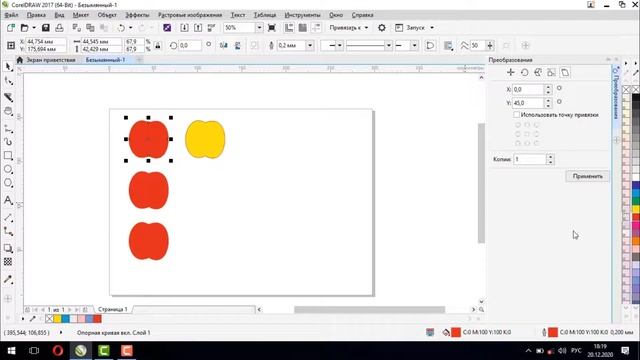Image resolution: width=640 pixels, height=360 pixels.
Task: Toggle relative position circle next to X field
Action: (559, 88)
